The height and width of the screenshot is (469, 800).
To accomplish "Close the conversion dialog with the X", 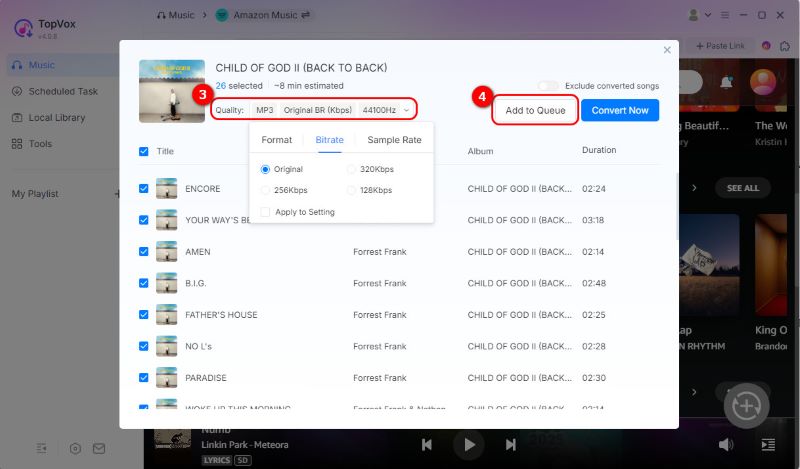I will point(667,50).
